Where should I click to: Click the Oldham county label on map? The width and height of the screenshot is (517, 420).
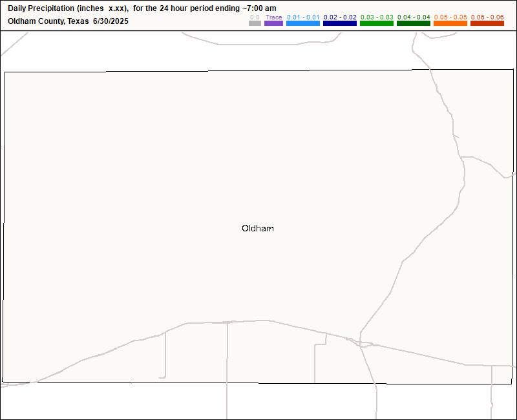[258, 228]
